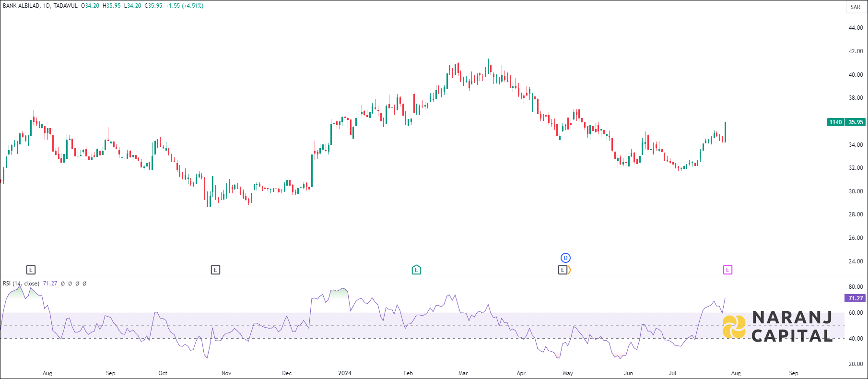Click the latest tall green candlestick
868x379 pixels.
725,132
